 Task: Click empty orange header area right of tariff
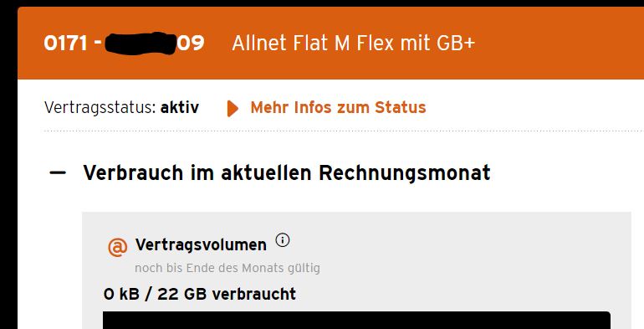[559, 44]
